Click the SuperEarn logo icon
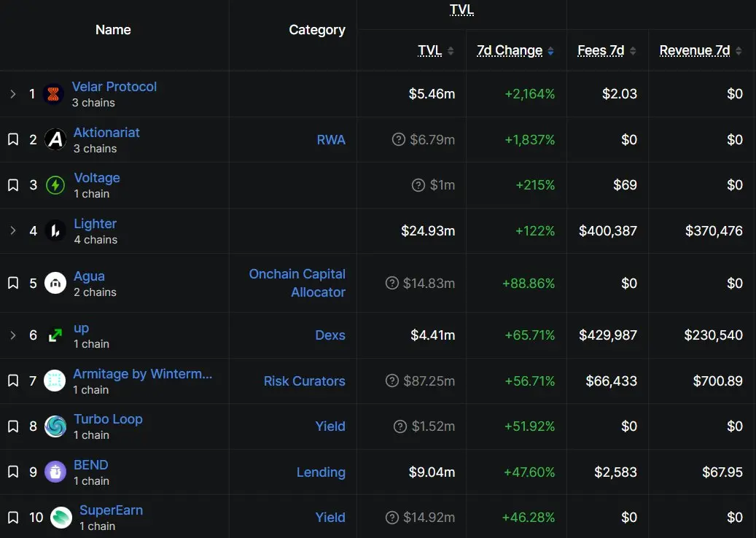This screenshot has height=538, width=756. click(61, 518)
